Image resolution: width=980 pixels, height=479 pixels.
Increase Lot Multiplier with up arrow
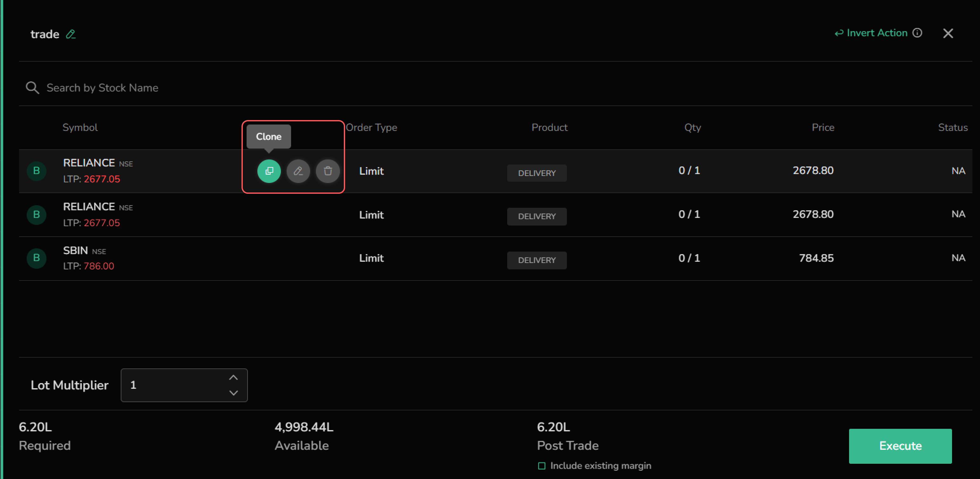click(233, 377)
